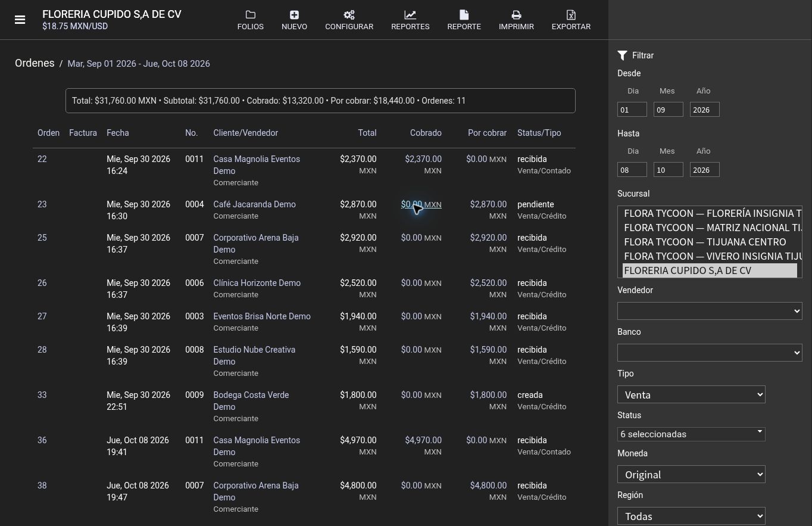The width and height of the screenshot is (812, 526).
Task: Expand the Vendedor dropdown
Action: pyautogui.click(x=710, y=311)
